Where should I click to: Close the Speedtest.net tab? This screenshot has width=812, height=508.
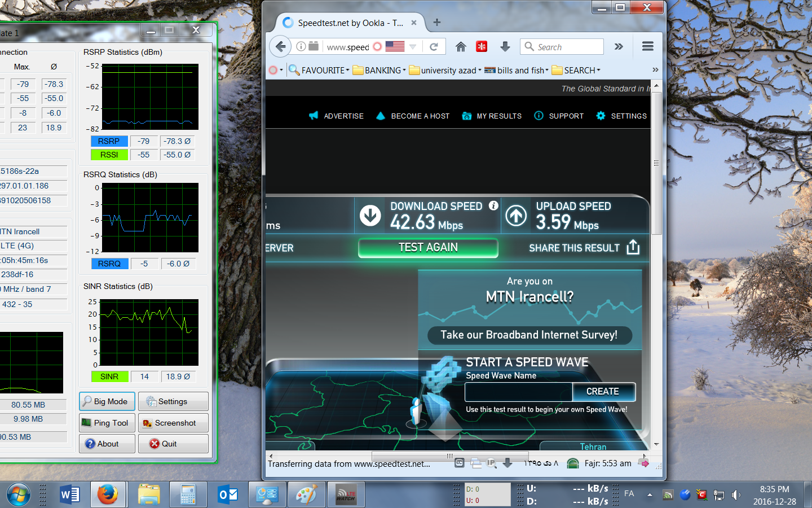click(x=414, y=23)
